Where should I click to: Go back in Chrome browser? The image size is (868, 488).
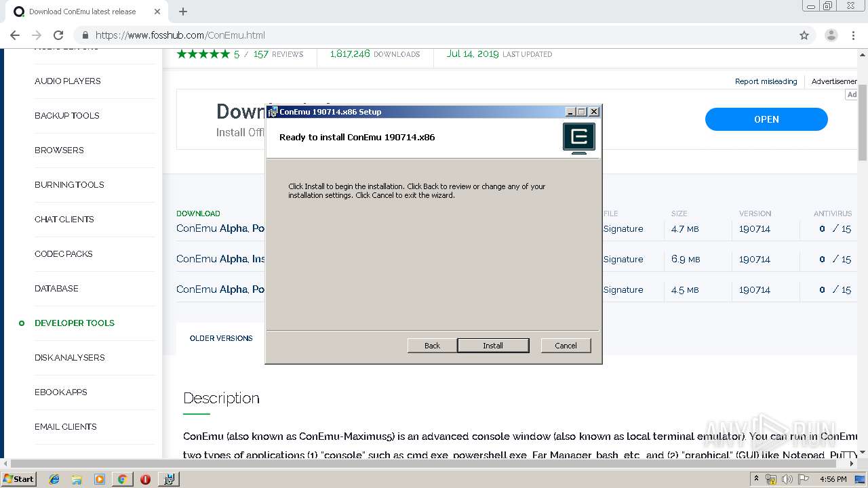[x=15, y=35]
